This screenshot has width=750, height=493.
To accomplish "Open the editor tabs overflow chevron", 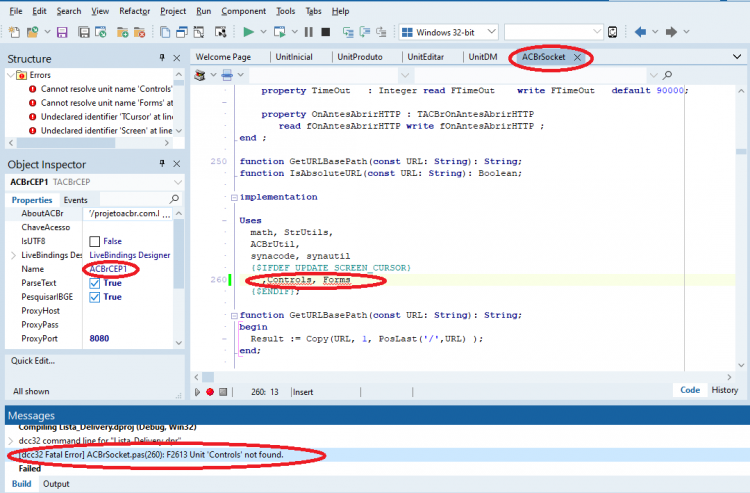I will (x=737, y=57).
